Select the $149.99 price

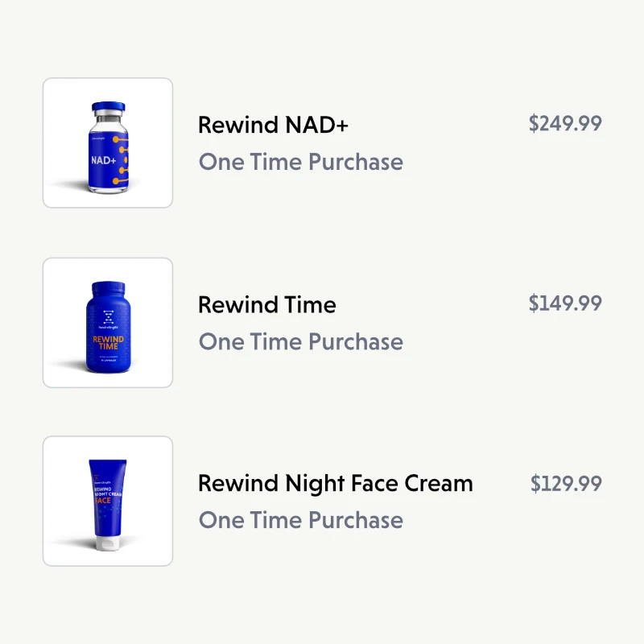(565, 303)
